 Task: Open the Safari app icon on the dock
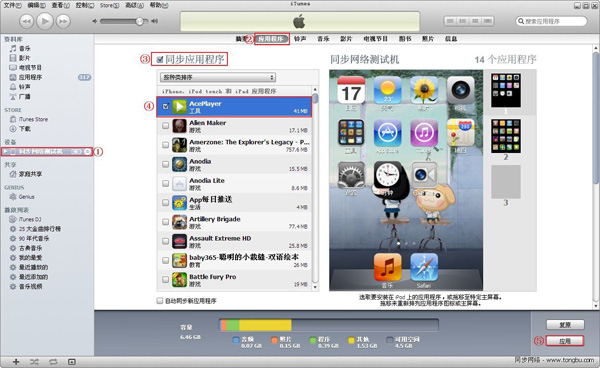coord(424,267)
